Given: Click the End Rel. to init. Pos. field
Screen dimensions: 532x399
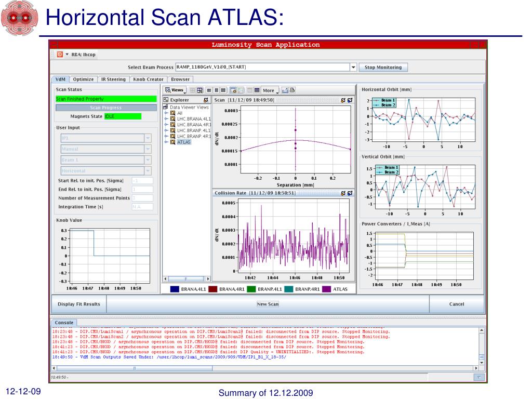Looking at the screenshot, I should (x=142, y=189).
